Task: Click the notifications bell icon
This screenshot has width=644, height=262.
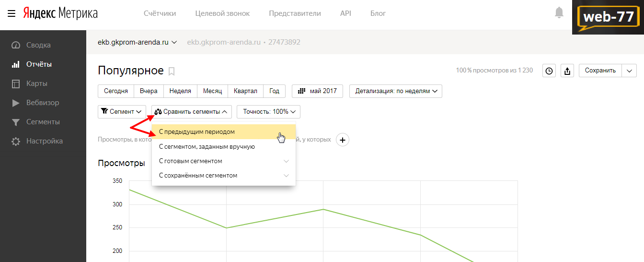Action: click(x=559, y=13)
